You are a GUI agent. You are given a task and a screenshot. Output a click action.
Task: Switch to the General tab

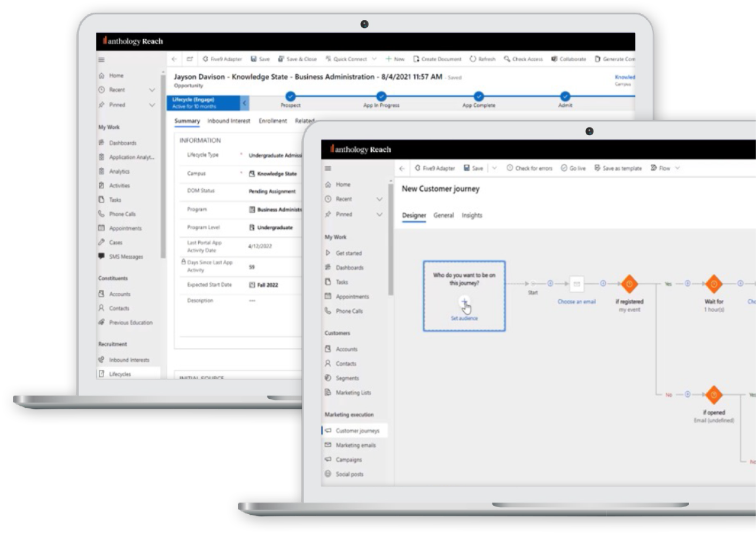443,215
